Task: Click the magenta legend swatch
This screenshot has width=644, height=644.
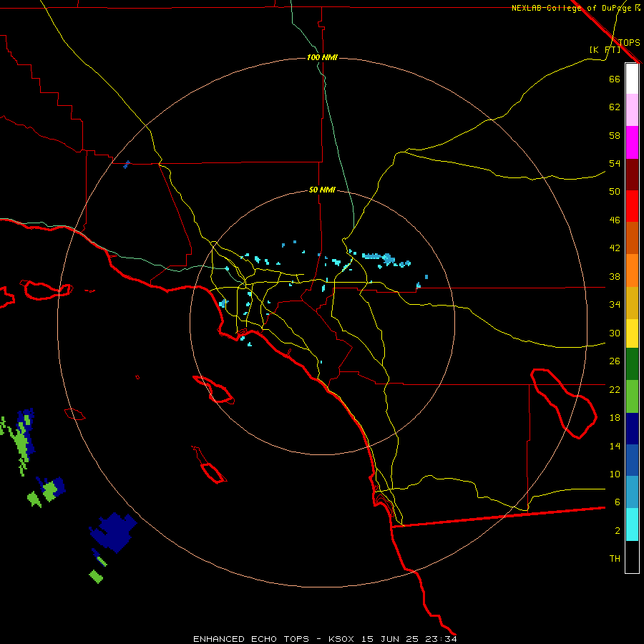Action: tap(632, 142)
